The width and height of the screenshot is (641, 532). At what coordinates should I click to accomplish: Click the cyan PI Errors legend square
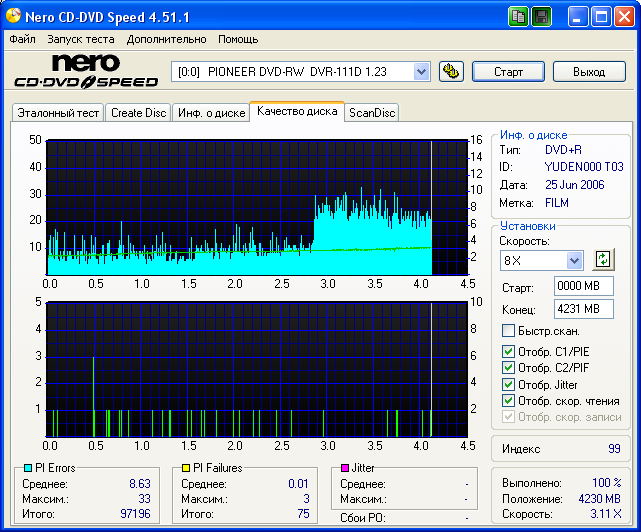click(x=27, y=468)
